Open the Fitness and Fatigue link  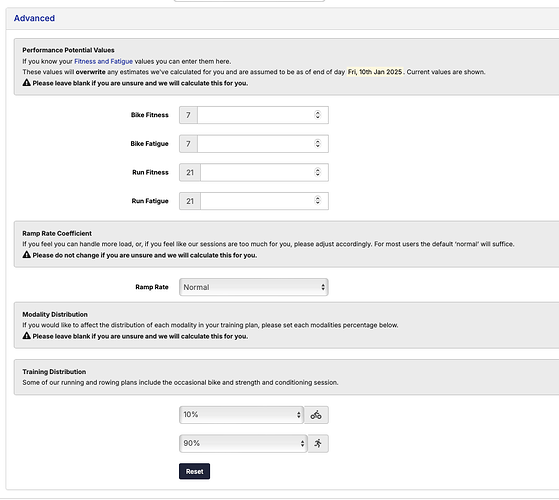point(103,61)
